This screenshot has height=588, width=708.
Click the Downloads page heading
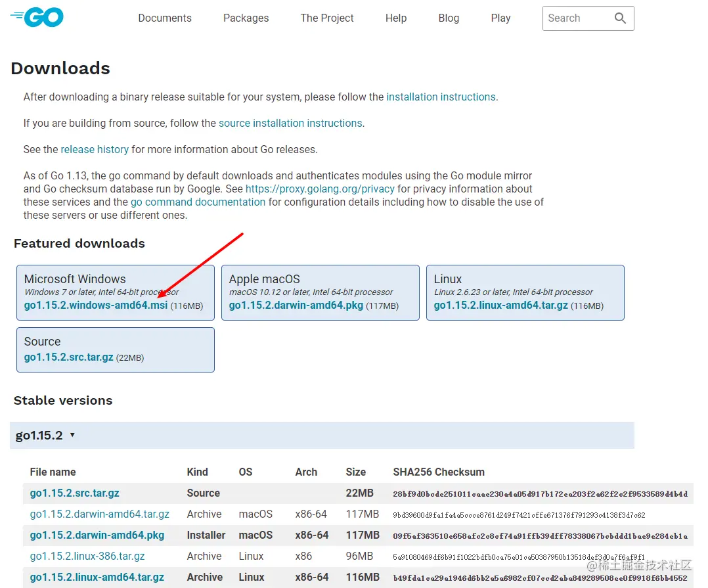(60, 68)
